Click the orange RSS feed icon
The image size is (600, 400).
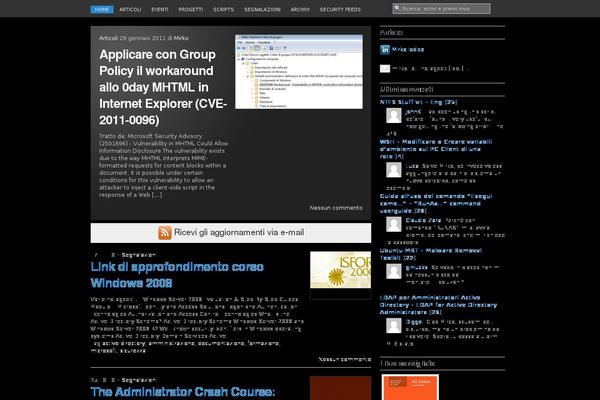[165, 232]
